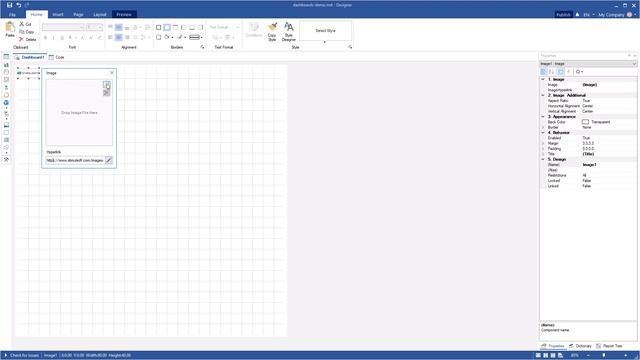Click the zoom slider in status bar
640x360 pixels.
(x=604, y=356)
